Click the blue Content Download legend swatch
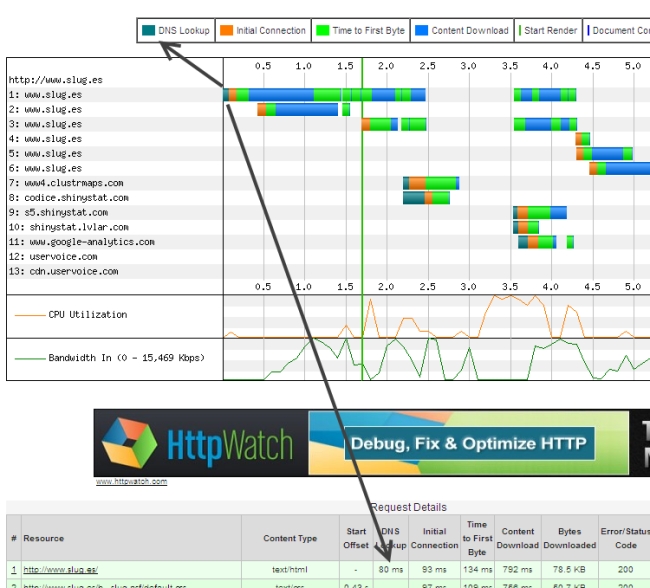Viewport: 650px width, 588px height. click(x=422, y=31)
